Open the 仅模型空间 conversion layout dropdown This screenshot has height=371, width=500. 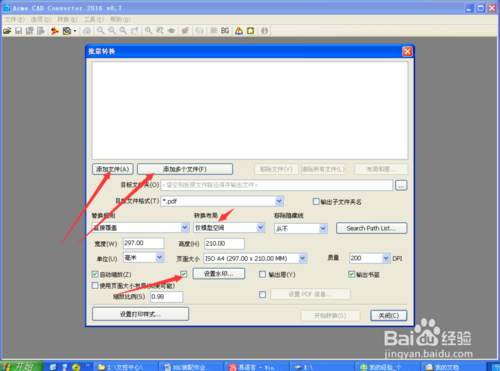click(x=261, y=228)
